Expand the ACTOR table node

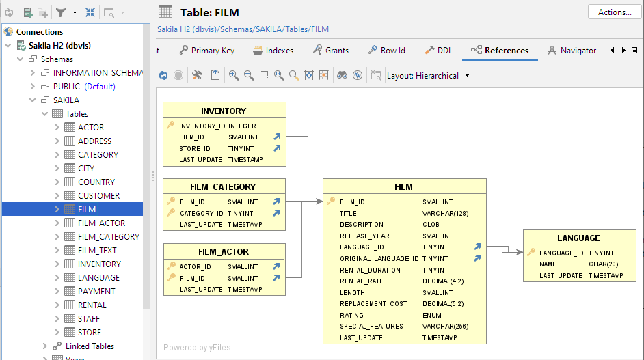pos(57,128)
